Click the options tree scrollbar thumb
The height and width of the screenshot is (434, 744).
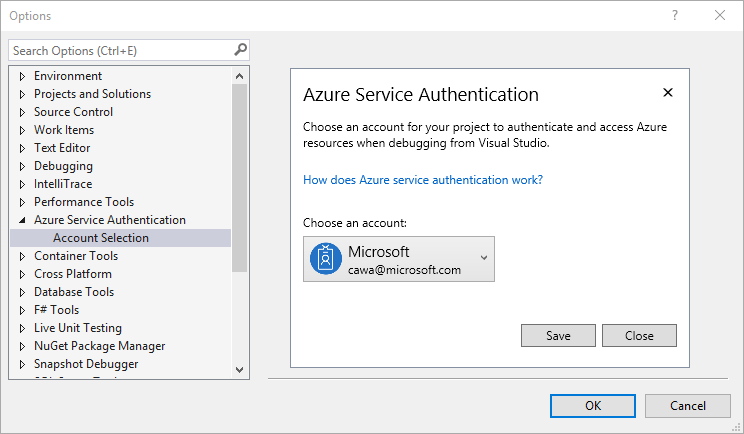[x=240, y=178]
